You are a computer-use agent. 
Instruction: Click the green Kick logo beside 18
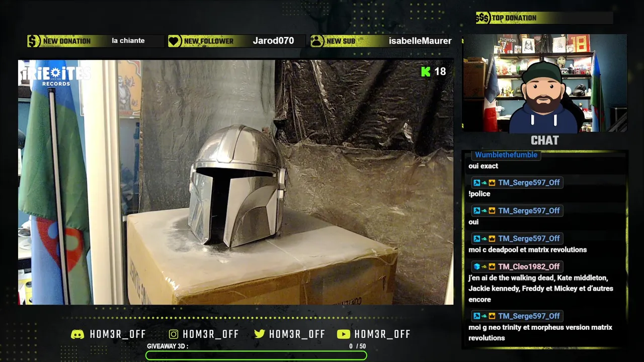[x=426, y=72]
